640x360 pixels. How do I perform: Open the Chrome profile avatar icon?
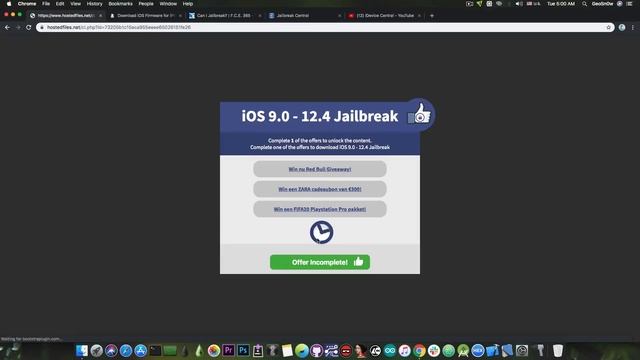[x=622, y=27]
